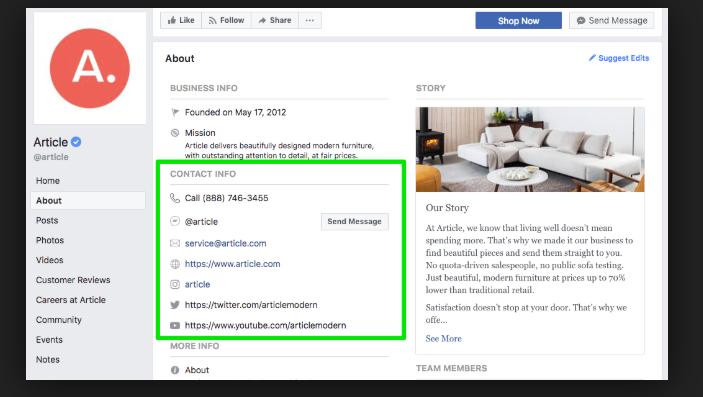
Task: Click Send Message button in Contact Info
Action: [x=354, y=222]
